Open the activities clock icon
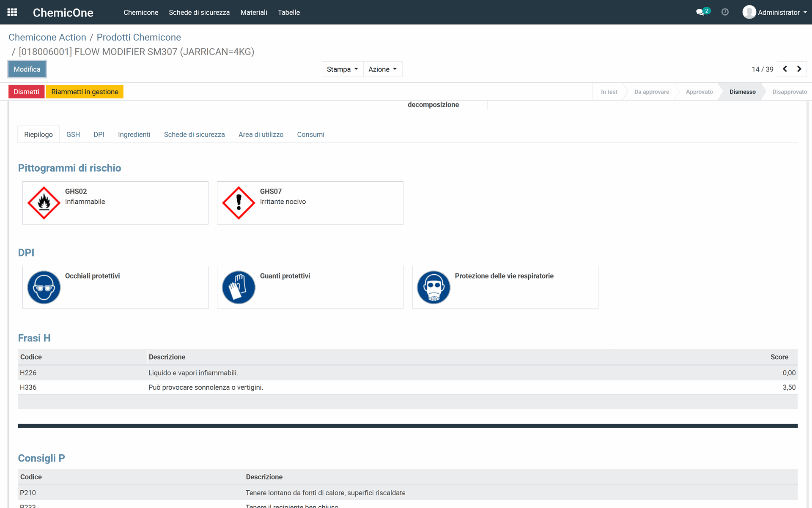The height and width of the screenshot is (508, 812). 725,12
